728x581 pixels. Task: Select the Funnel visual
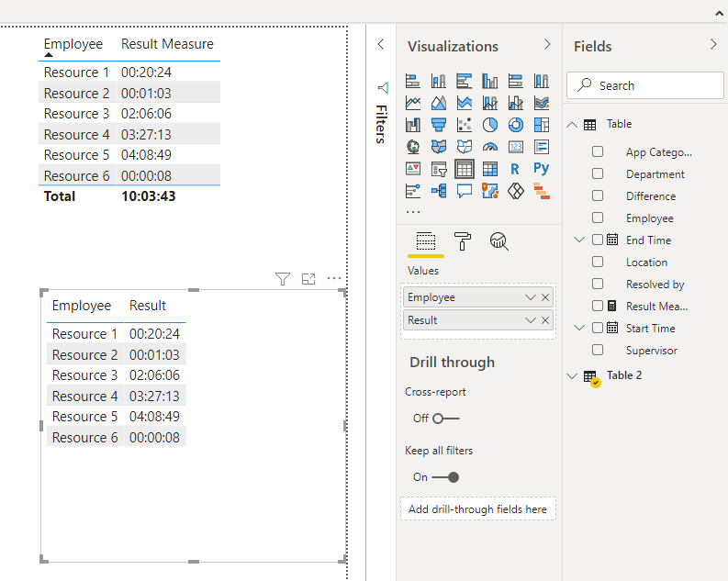[438, 125]
